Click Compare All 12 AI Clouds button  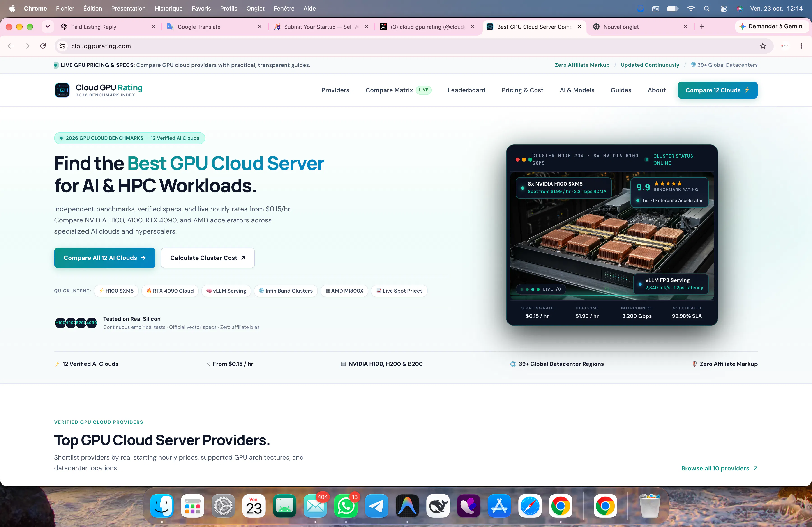[104, 258]
